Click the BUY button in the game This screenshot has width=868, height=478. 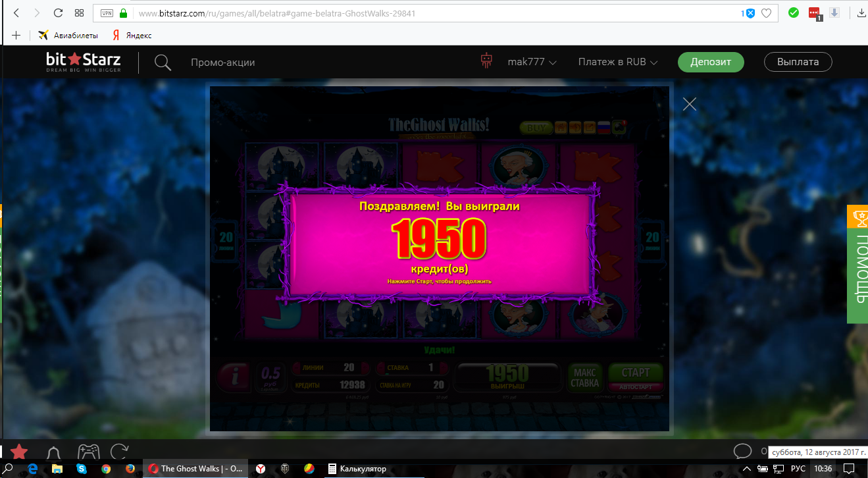tap(536, 128)
